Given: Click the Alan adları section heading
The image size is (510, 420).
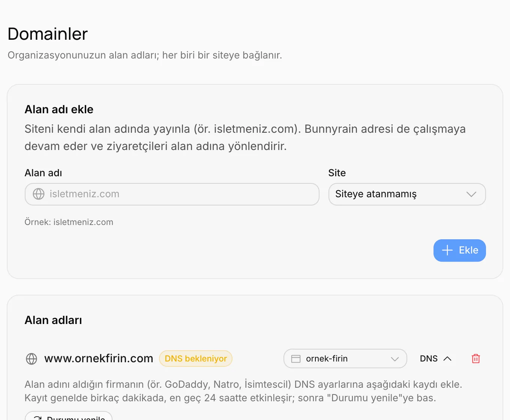Looking at the screenshot, I should tap(53, 320).
